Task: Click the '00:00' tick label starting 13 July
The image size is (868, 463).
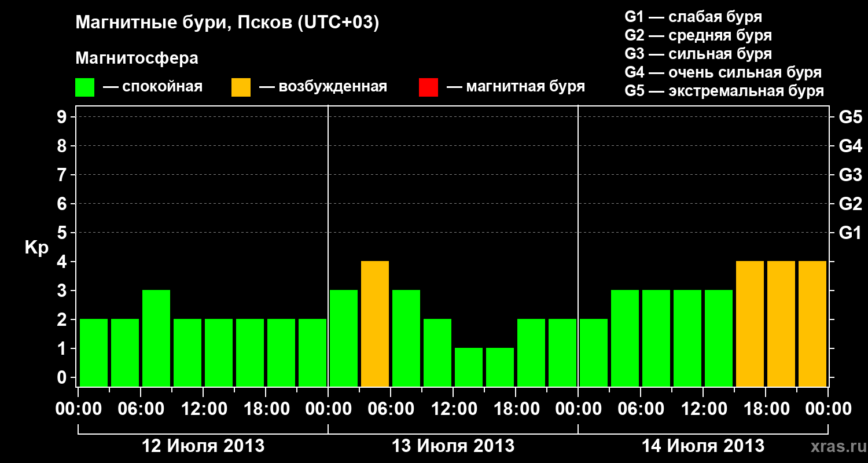Action: click(x=328, y=409)
